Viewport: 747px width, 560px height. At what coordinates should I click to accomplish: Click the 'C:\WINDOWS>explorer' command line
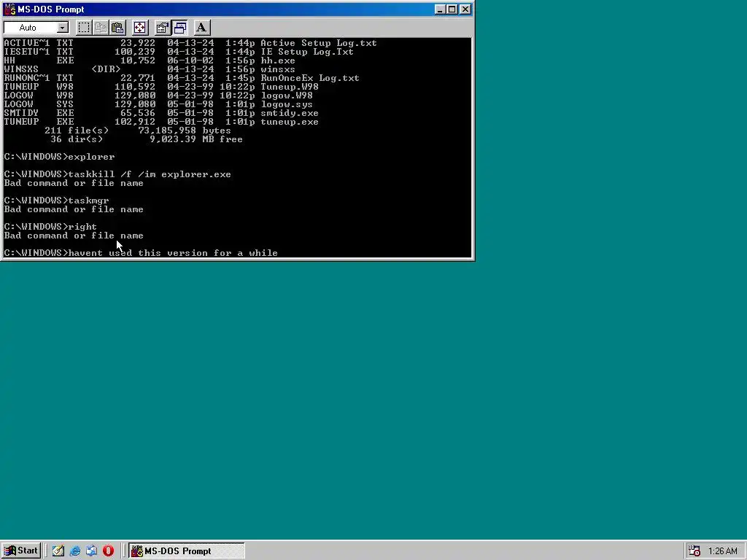pos(59,157)
